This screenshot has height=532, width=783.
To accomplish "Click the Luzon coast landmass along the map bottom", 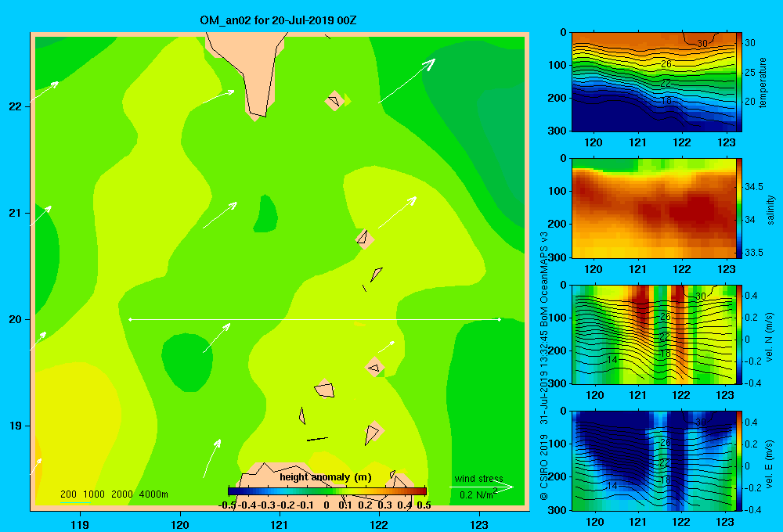I will [x=325, y=487].
